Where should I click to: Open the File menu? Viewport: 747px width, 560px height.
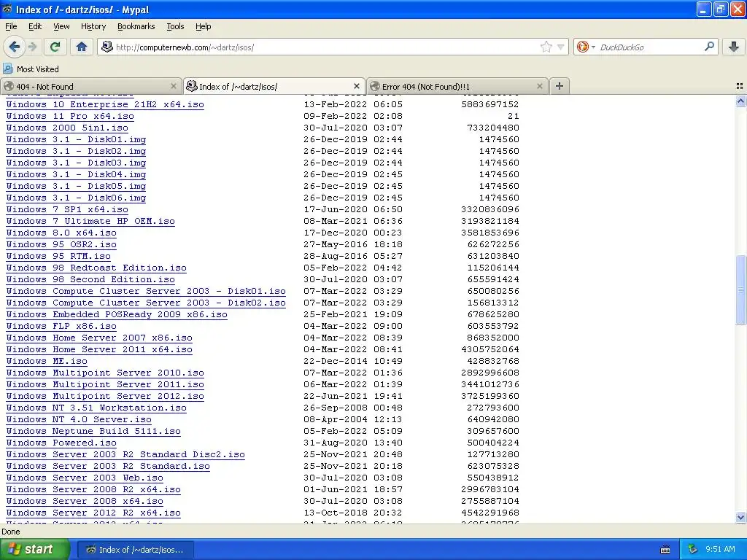point(11,27)
